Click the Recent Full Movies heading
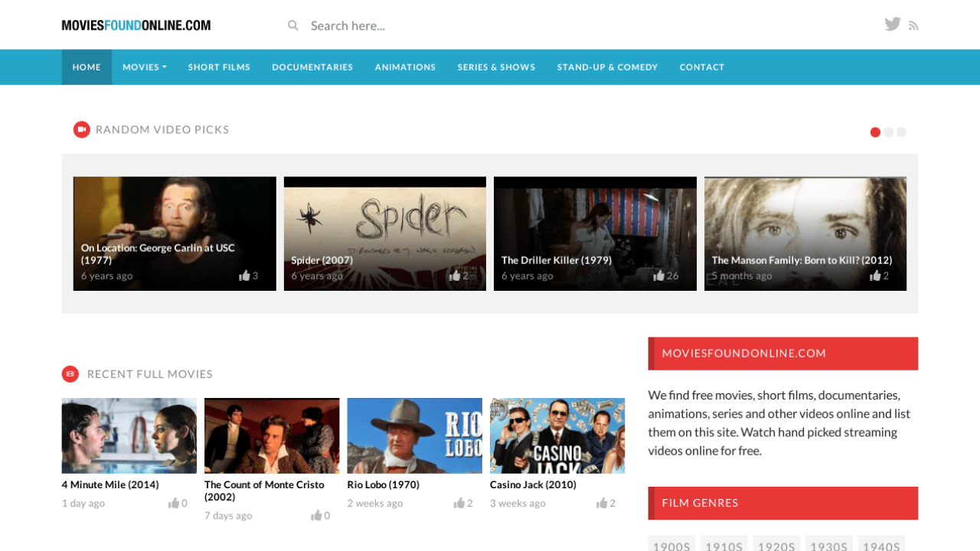Screen dimensions: 980x551 pyautogui.click(x=150, y=374)
